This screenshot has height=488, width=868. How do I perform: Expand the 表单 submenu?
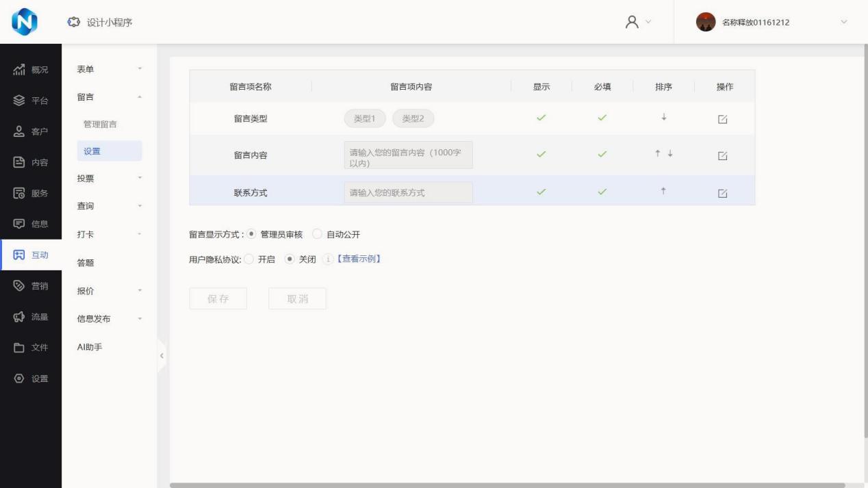[x=110, y=69]
